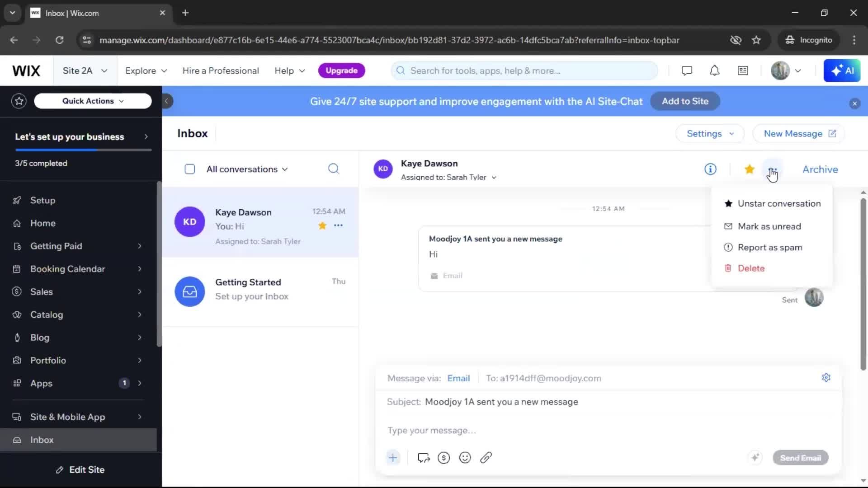The height and width of the screenshot is (488, 868).
Task: Open the Site 2A site selector
Action: 85,71
